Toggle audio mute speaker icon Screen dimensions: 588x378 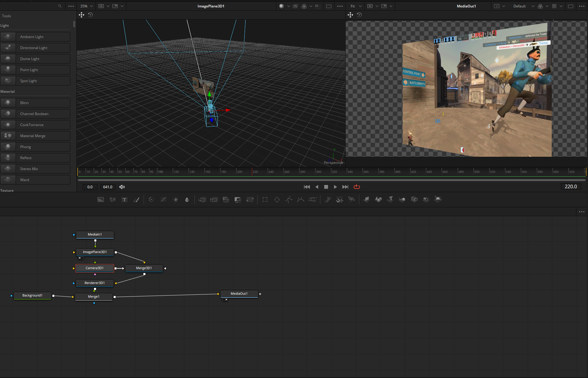[122, 187]
